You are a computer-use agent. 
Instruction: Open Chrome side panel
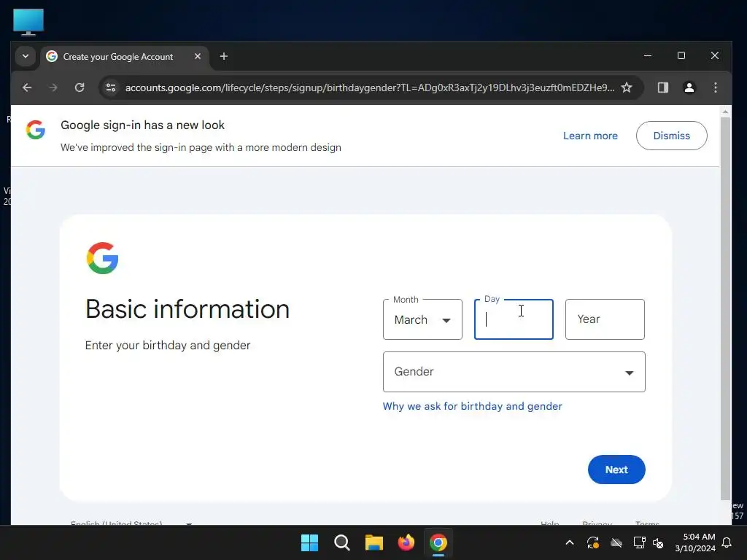coord(662,87)
